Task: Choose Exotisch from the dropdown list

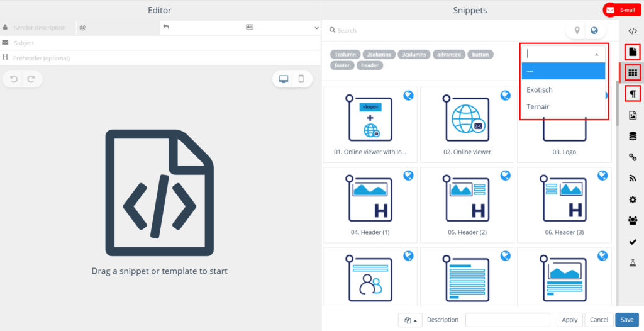Action: pyautogui.click(x=563, y=89)
